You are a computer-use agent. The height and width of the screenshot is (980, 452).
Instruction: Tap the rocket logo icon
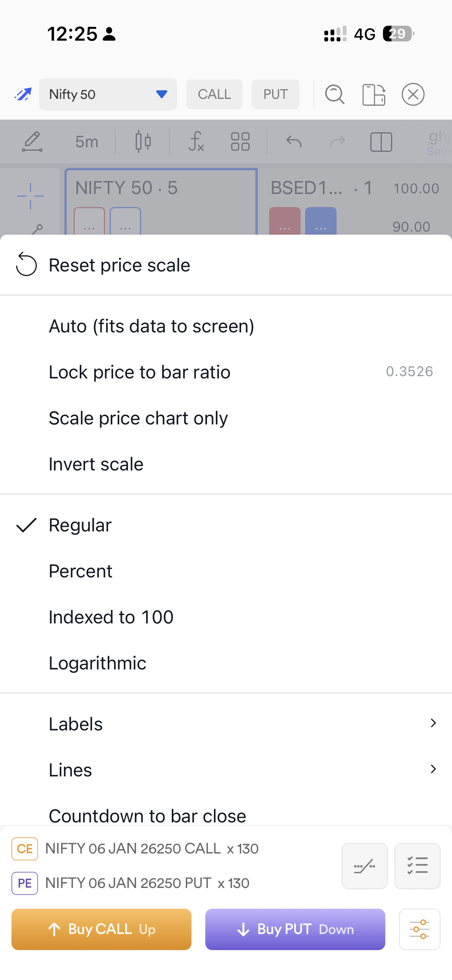click(x=23, y=94)
